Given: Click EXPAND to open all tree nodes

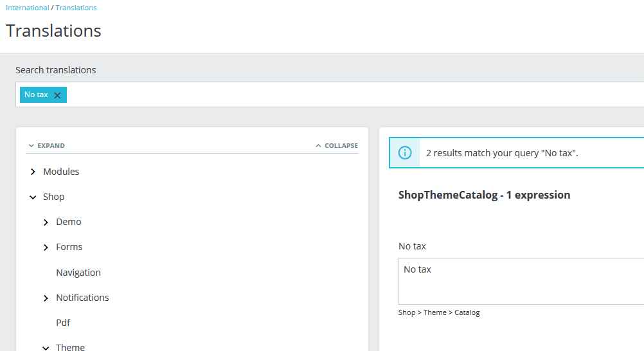Looking at the screenshot, I should (x=46, y=145).
